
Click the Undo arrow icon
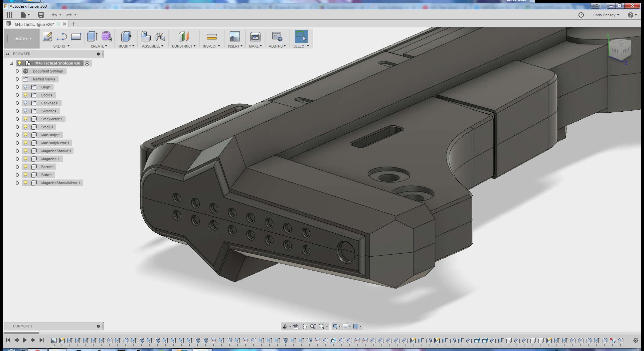(55, 15)
